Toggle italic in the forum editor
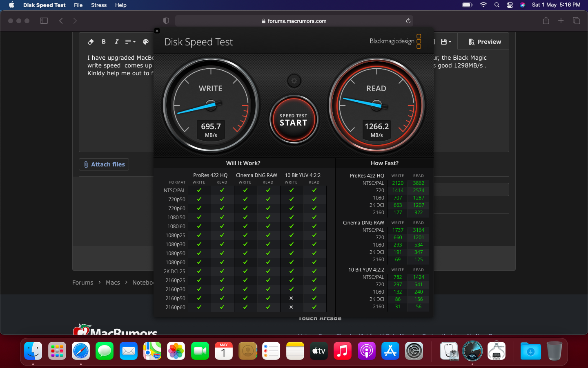 [116, 42]
